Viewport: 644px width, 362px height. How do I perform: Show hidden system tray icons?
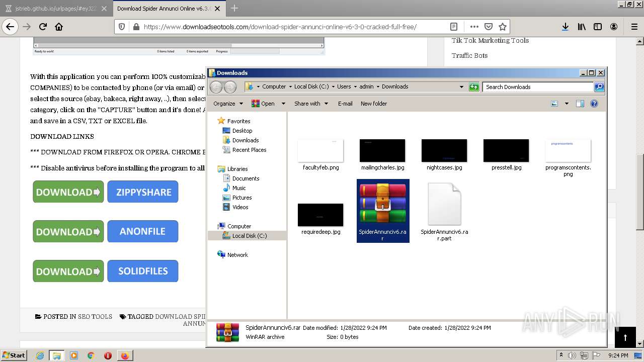[x=561, y=355]
